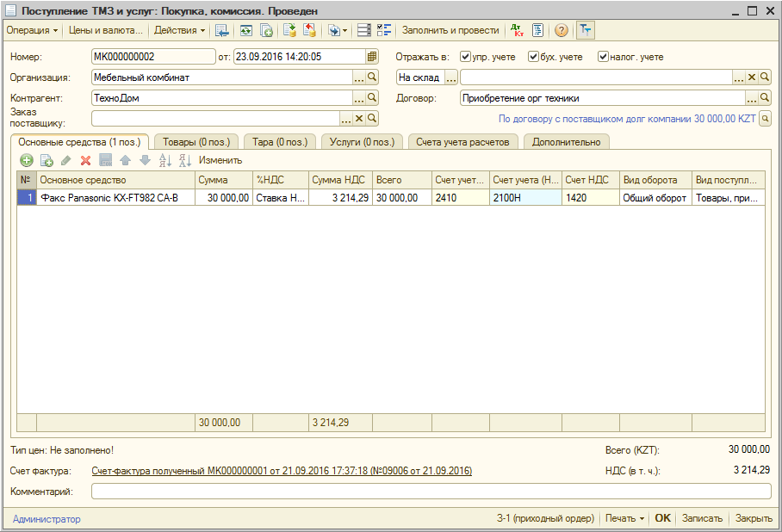The width and height of the screenshot is (782, 532).
Task: Click sort ascending icon in table toolbar
Action: pyautogui.click(x=165, y=160)
